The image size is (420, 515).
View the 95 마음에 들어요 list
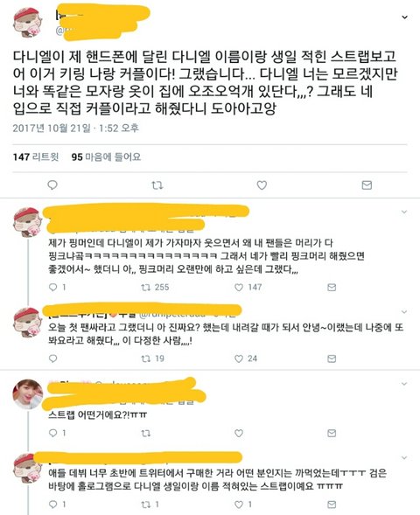[x=106, y=157]
